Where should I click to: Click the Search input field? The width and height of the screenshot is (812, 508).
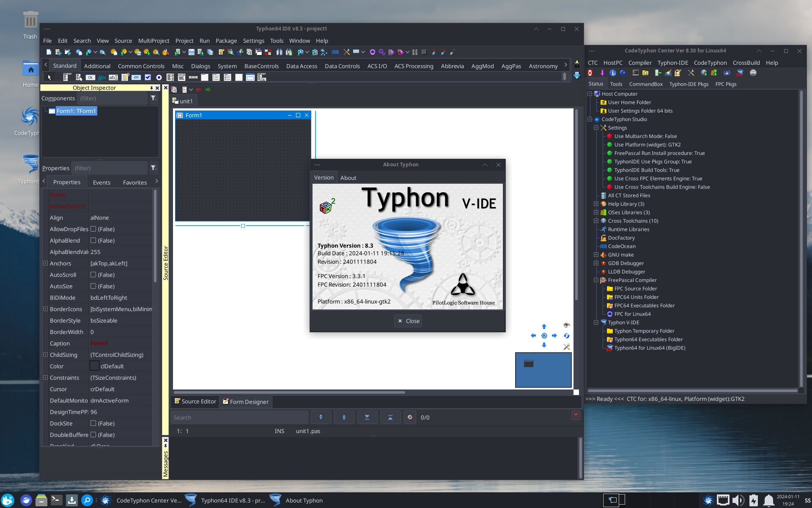(x=239, y=417)
